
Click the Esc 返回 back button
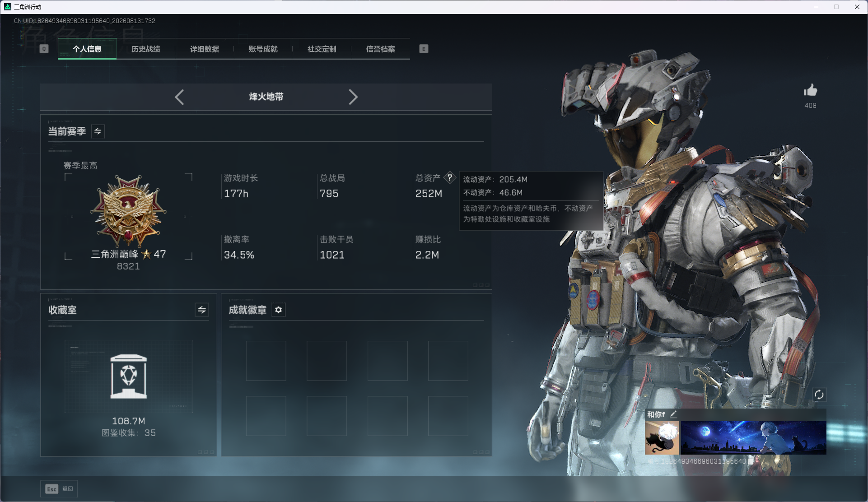[x=59, y=489]
